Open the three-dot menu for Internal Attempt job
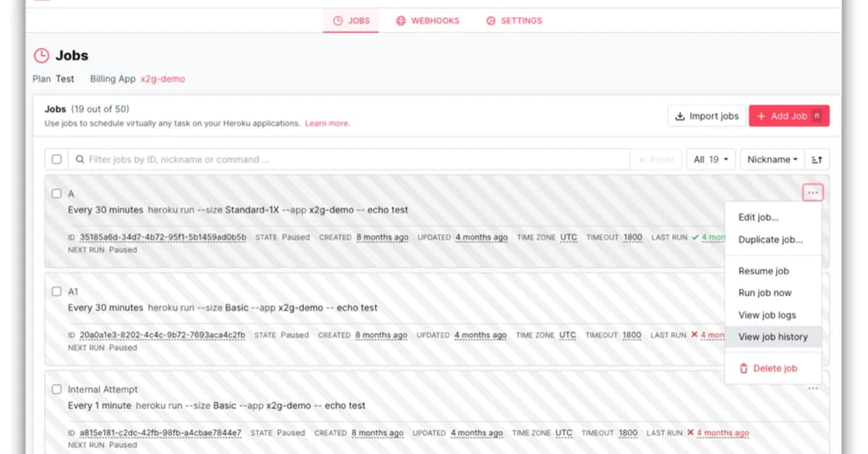The width and height of the screenshot is (868, 454). click(x=812, y=389)
